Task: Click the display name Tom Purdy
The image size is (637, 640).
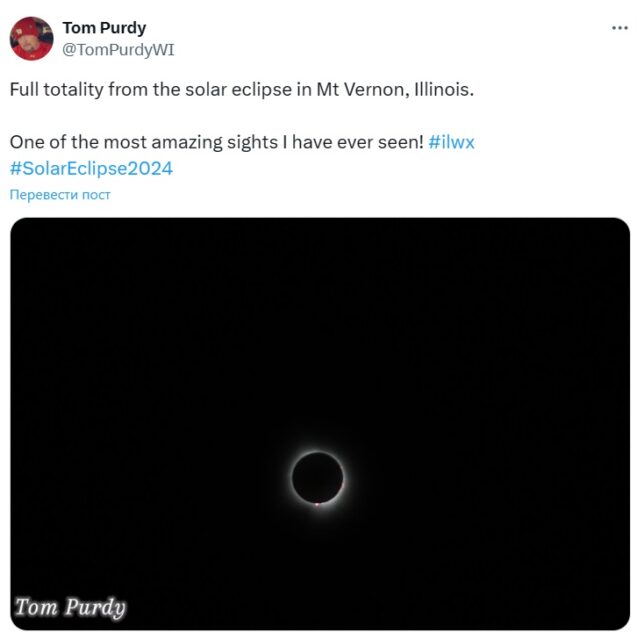Action: (x=104, y=27)
